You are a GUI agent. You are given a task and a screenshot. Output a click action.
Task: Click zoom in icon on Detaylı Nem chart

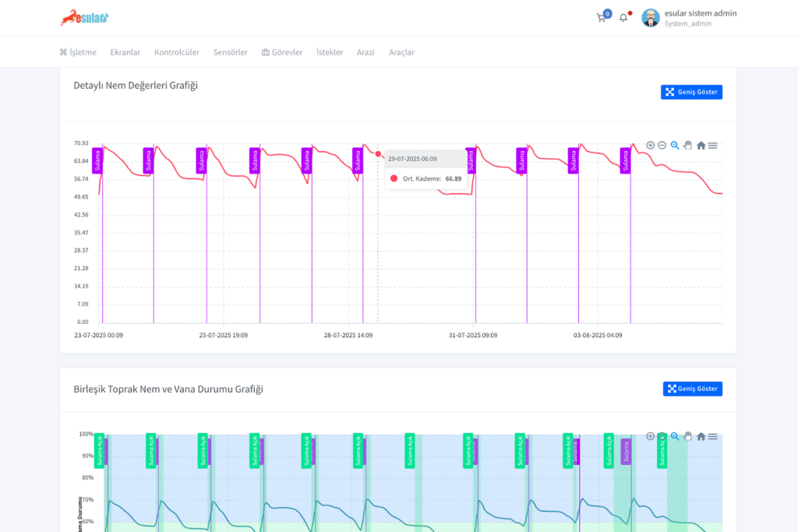[x=651, y=146]
